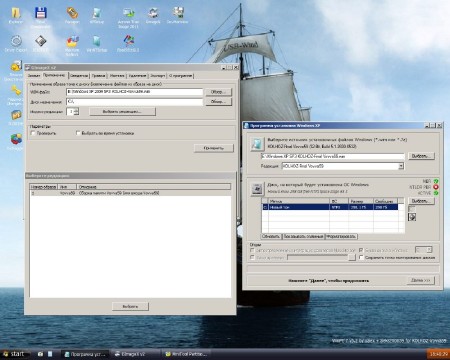Tick the Сохранять mount points checkbox in setup options
This screenshot has width=450, height=360.
coord(361,257)
